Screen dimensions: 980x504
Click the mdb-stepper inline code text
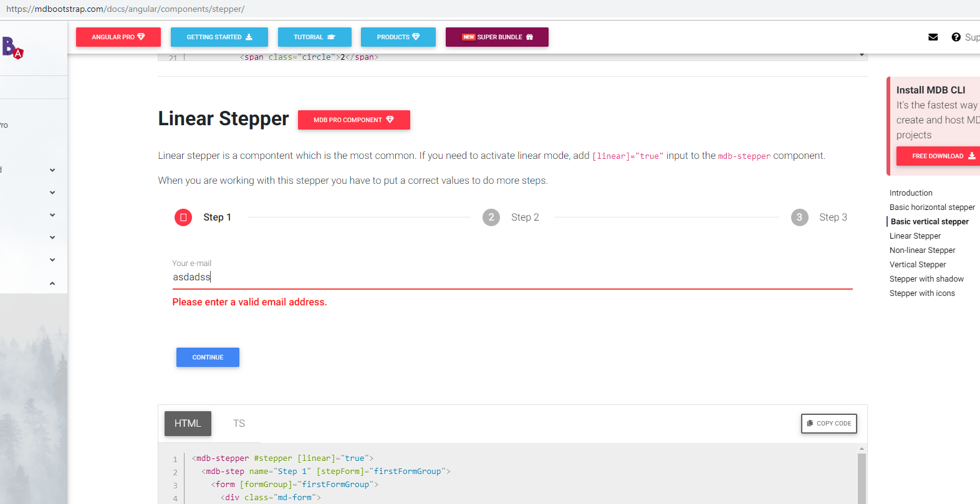[744, 156]
